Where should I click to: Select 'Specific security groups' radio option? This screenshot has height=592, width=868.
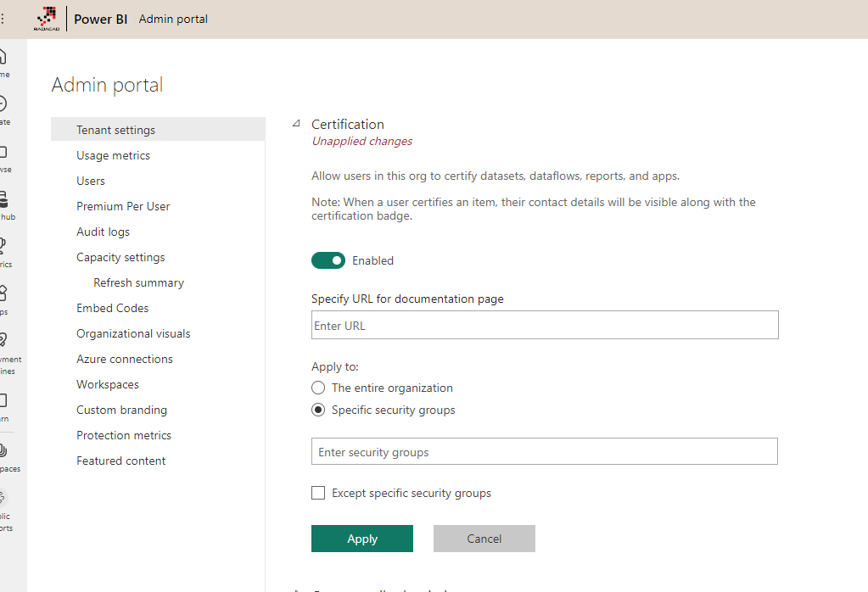point(318,410)
